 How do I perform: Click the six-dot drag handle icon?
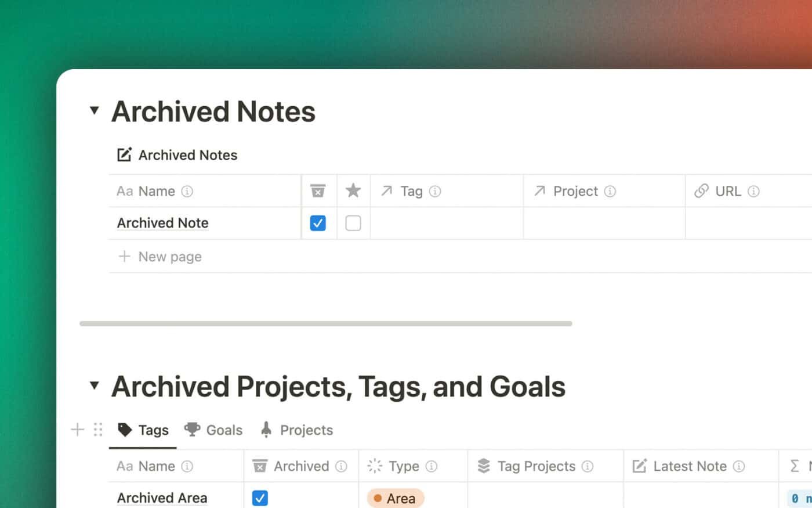(98, 430)
